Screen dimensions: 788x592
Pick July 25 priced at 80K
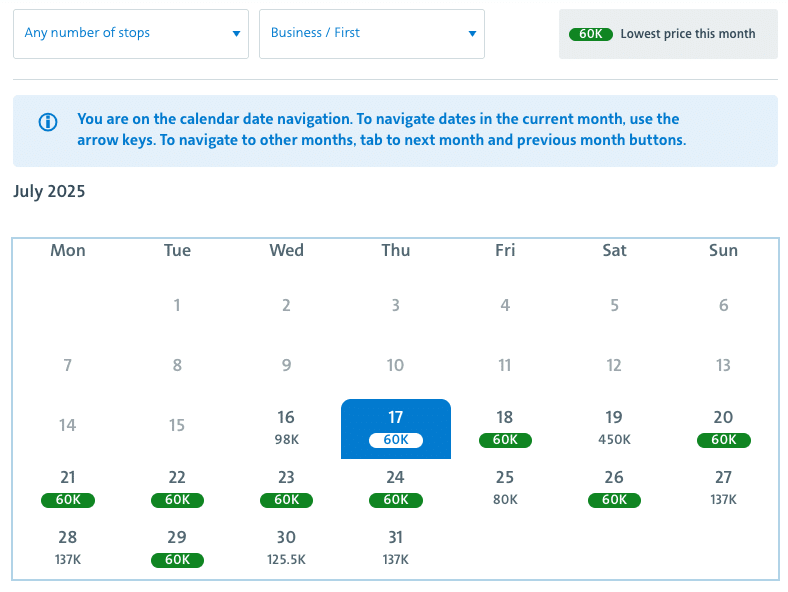(505, 487)
